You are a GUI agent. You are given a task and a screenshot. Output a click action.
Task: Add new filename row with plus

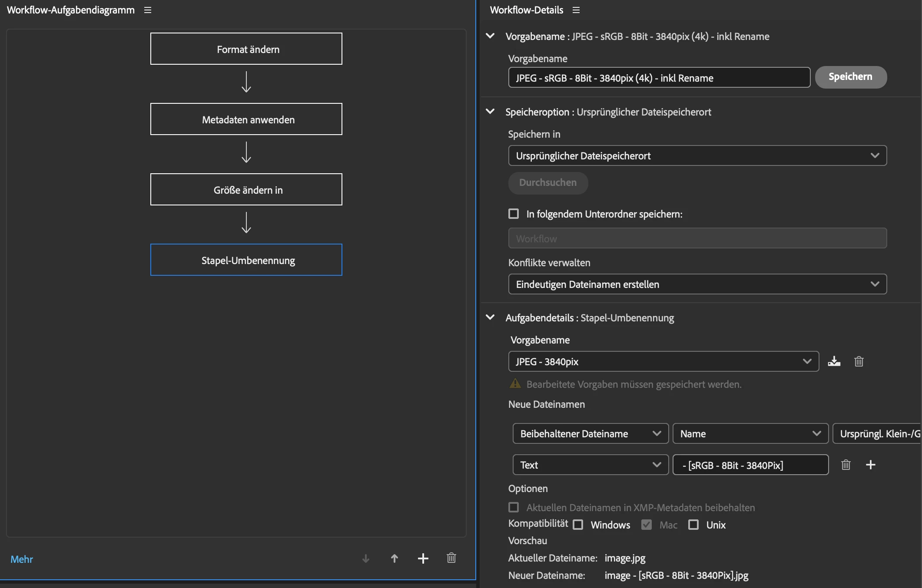point(870,465)
